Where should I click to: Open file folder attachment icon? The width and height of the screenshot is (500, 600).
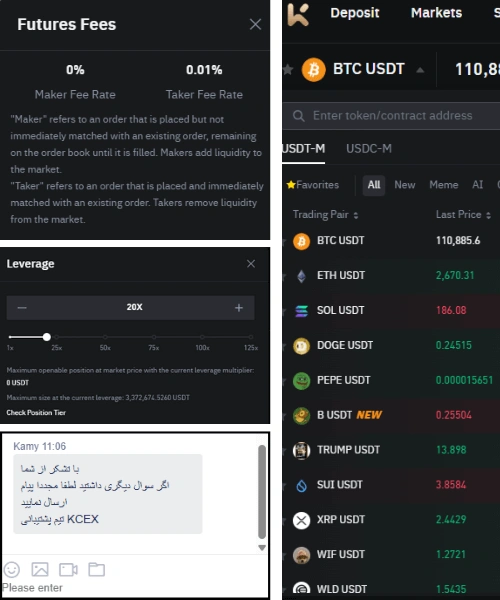point(96,569)
